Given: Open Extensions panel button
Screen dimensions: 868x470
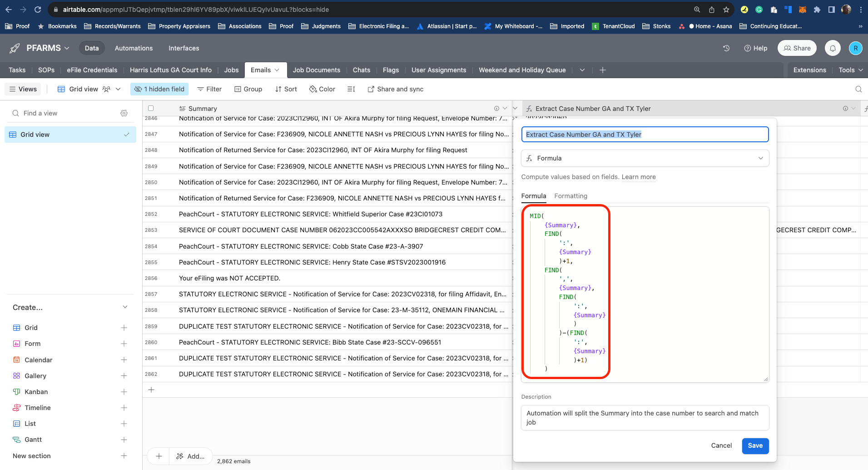Looking at the screenshot, I should click(809, 70).
